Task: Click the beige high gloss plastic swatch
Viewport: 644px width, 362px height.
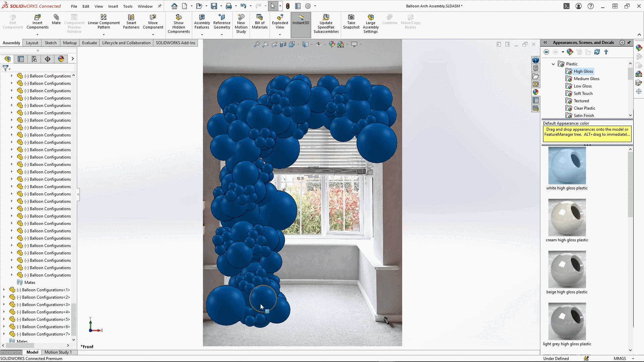Action: [567, 270]
